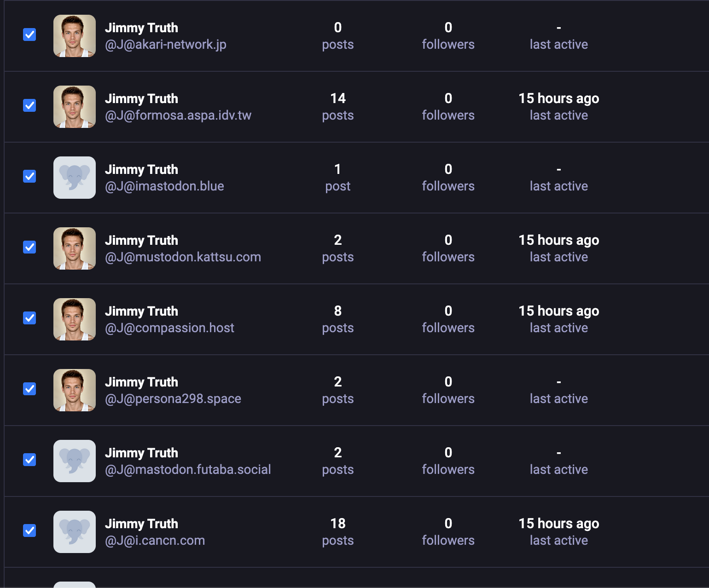The image size is (709, 588).
Task: Deselect checkbox for @J@compassion.host
Action: (29, 318)
